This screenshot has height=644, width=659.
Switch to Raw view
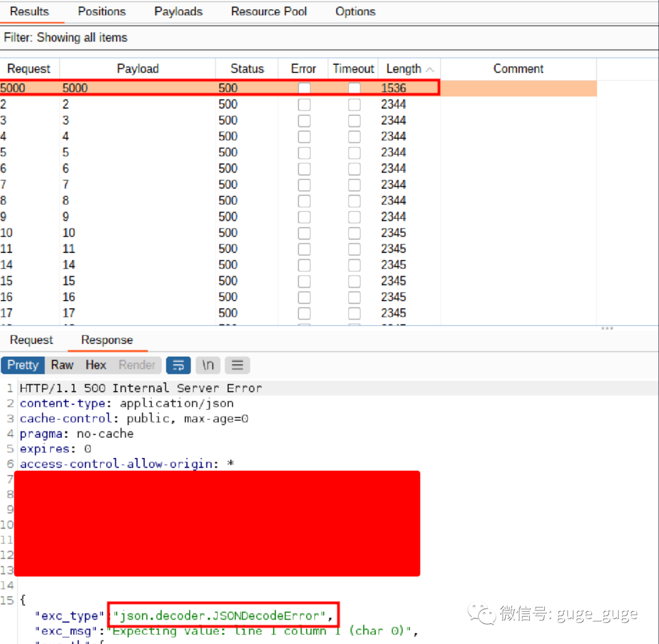click(x=62, y=365)
